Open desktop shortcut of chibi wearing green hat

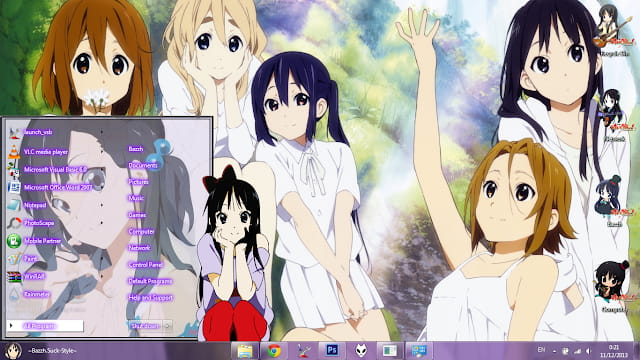(614, 201)
